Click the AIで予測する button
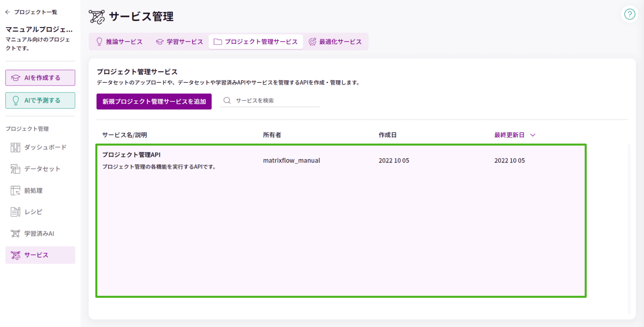The image size is (644, 327). click(40, 100)
